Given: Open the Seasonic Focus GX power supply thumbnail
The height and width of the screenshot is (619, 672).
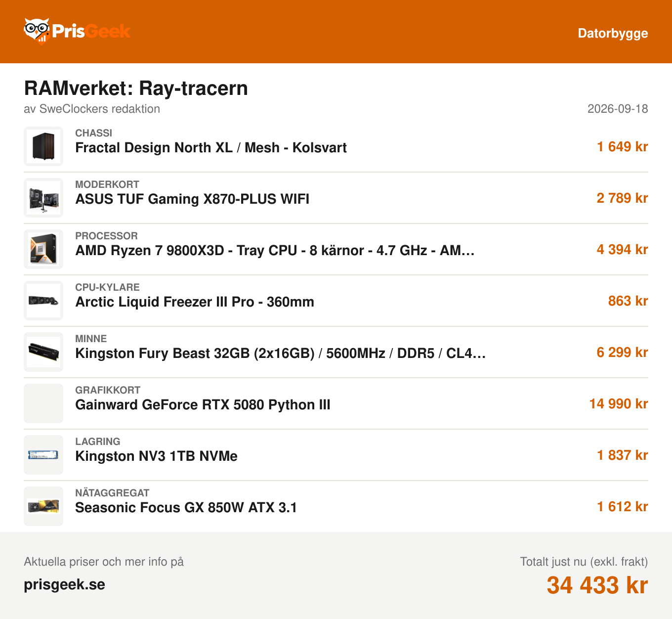Looking at the screenshot, I should (43, 506).
